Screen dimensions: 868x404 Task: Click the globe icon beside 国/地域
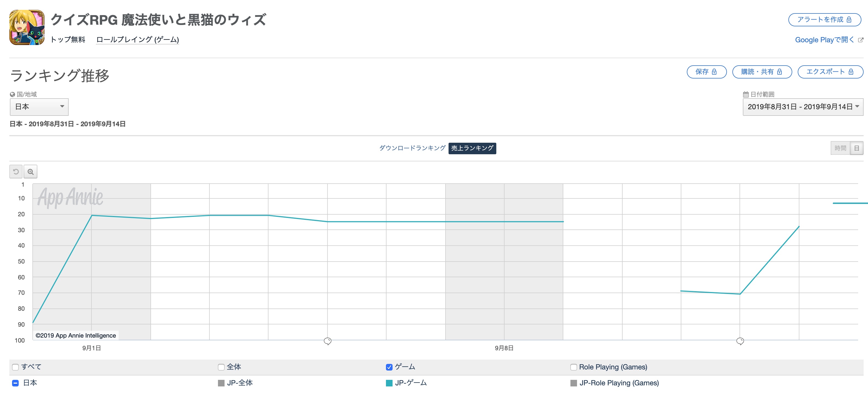[x=12, y=95]
